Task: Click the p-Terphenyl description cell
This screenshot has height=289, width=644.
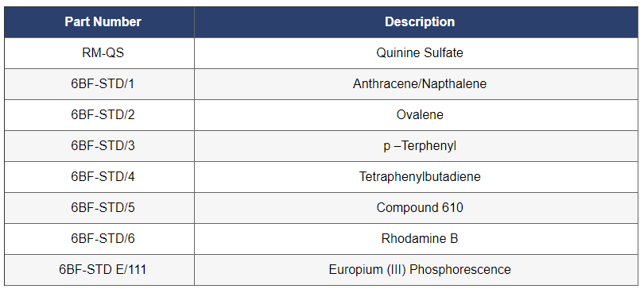Action: [416, 146]
